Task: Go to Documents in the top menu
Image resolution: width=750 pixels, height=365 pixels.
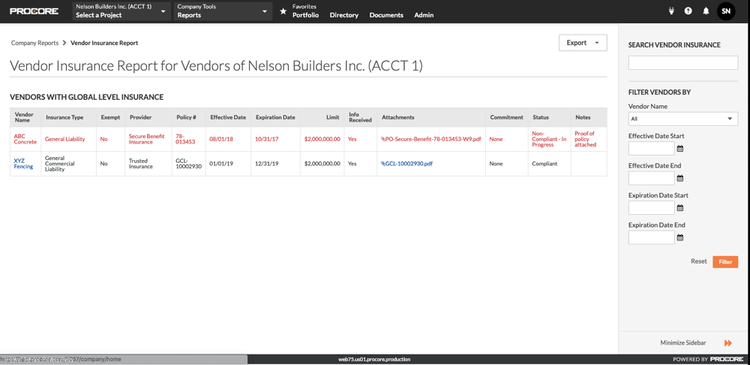Action: 386,15
